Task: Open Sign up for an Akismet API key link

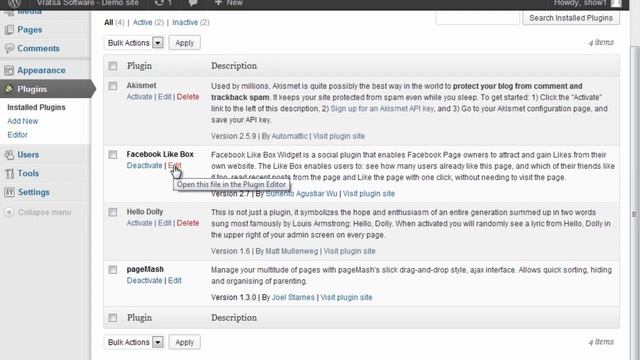Action: click(382, 109)
